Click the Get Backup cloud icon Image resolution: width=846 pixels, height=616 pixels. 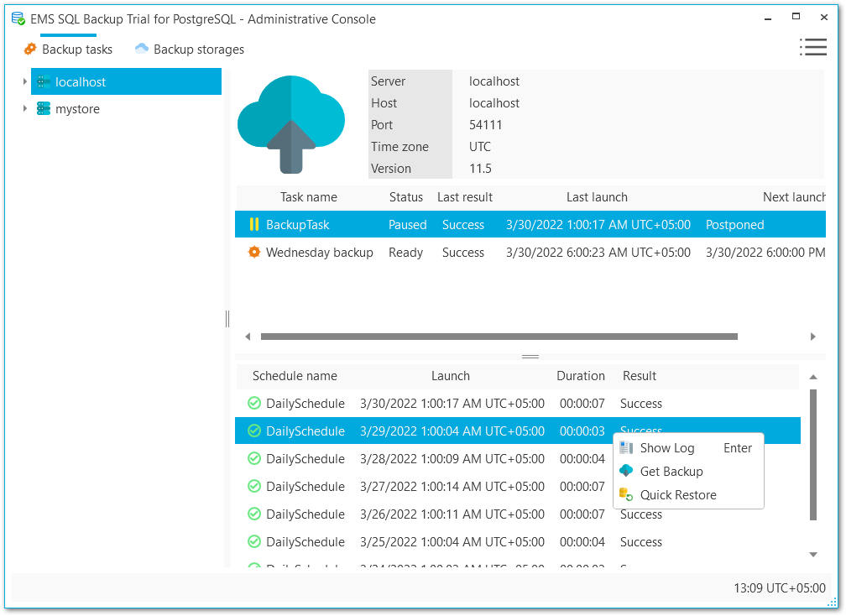(626, 471)
